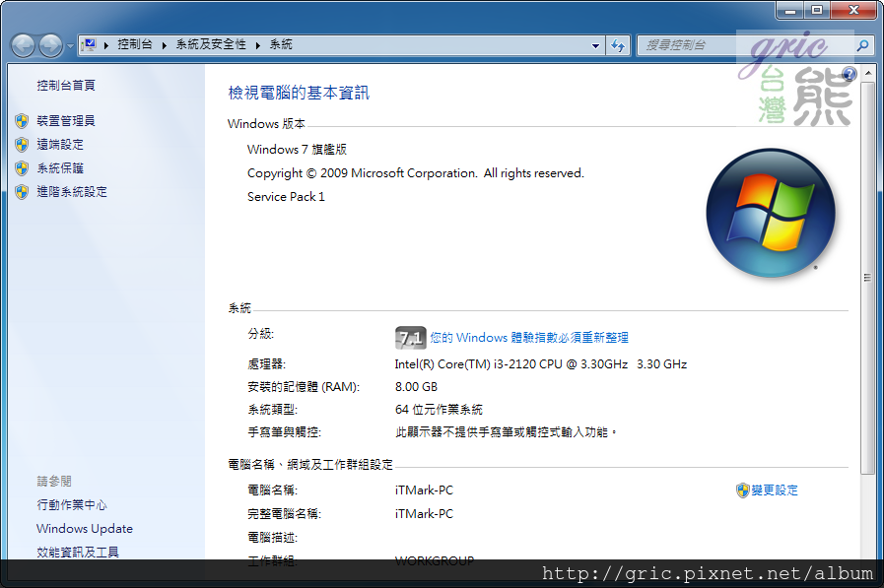Refresh the page with the refresh button
This screenshot has width=884, height=588.
618,45
